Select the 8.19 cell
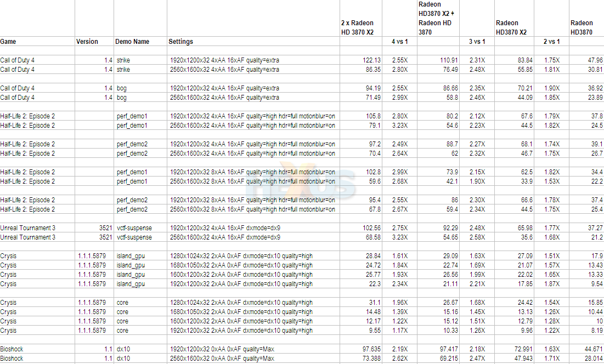 coord(586,331)
